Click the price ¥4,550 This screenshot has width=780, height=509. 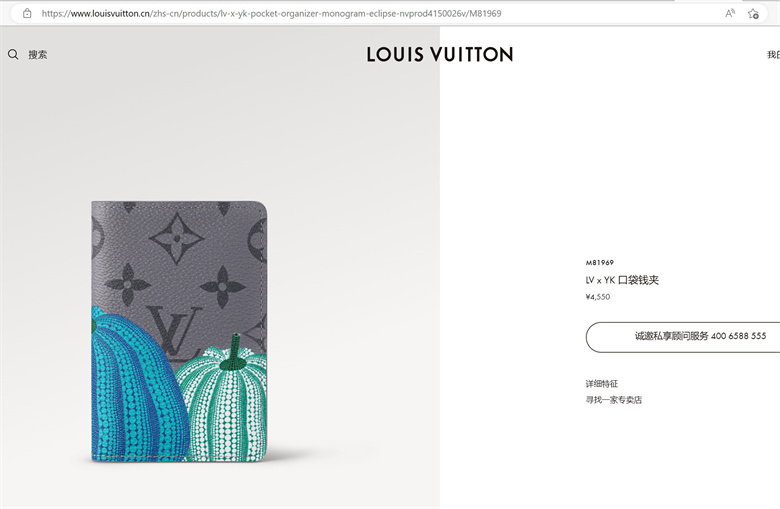pos(597,297)
